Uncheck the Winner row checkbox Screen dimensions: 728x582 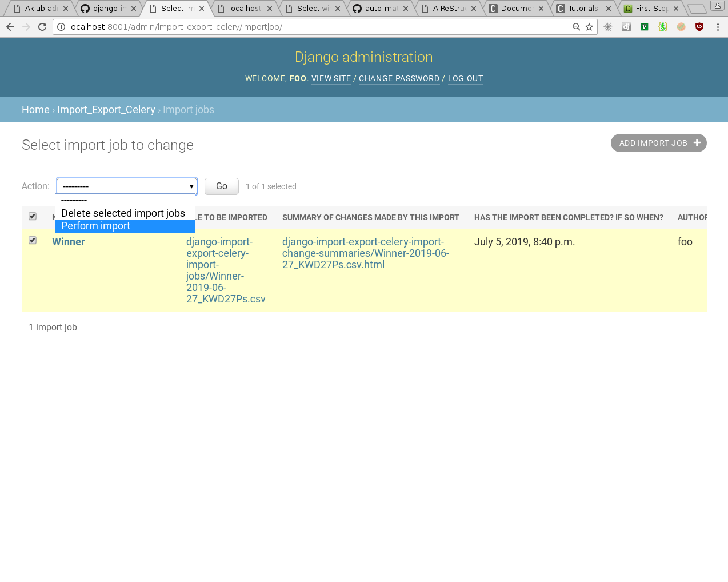pos(33,240)
